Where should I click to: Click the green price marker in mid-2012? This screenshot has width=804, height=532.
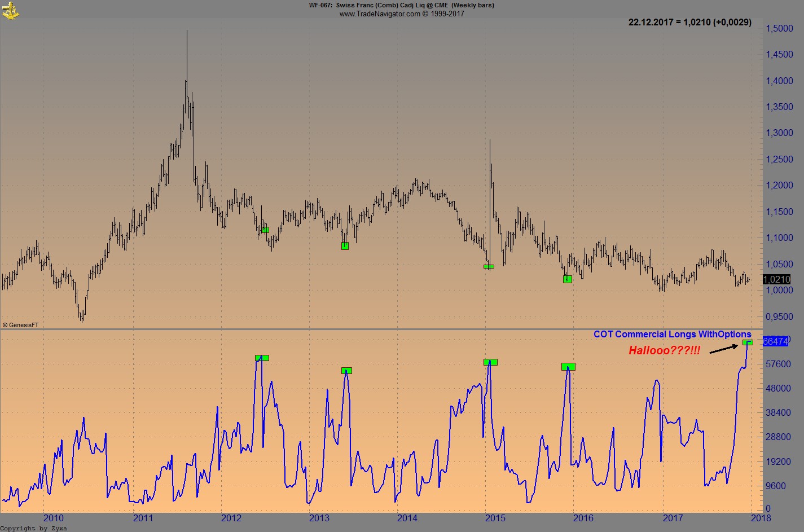click(x=265, y=230)
